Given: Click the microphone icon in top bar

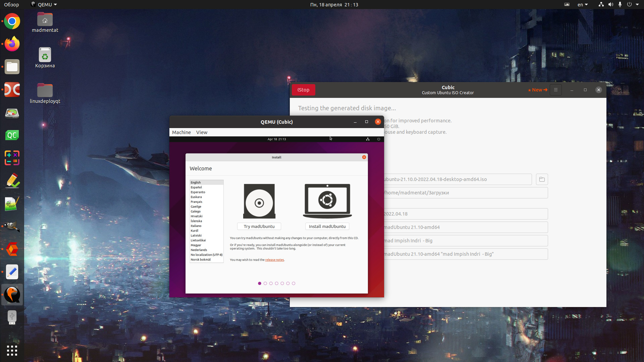Looking at the screenshot, I should point(620,4).
